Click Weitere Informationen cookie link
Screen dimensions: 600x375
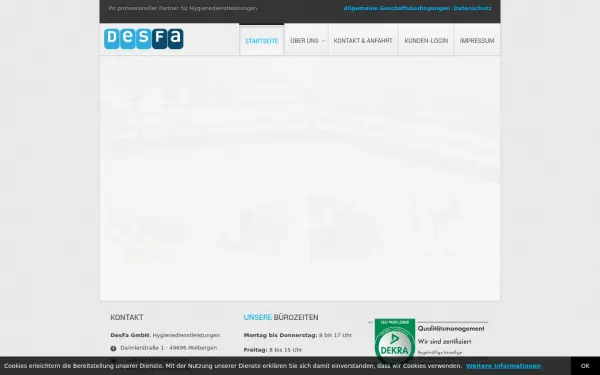503,366
